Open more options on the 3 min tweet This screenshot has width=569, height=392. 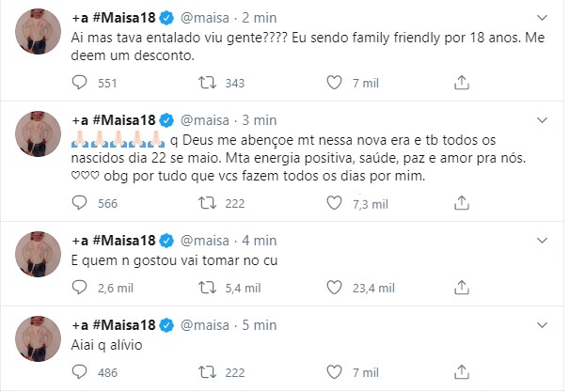pos(543,120)
